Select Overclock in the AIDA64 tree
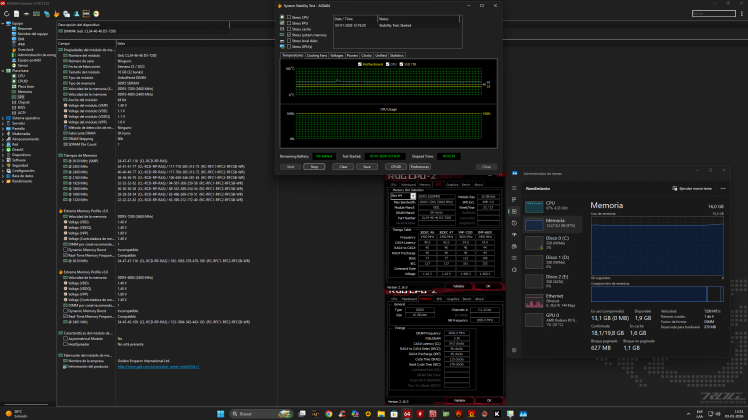 [24, 48]
